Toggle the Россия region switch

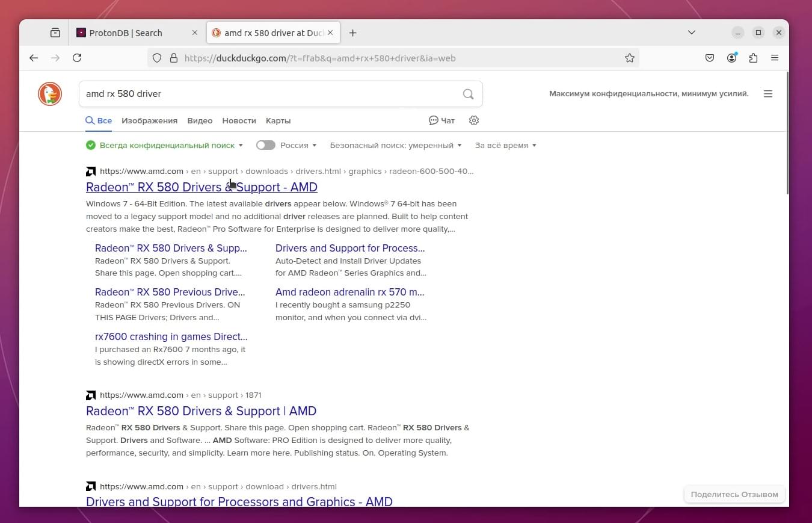[265, 145]
